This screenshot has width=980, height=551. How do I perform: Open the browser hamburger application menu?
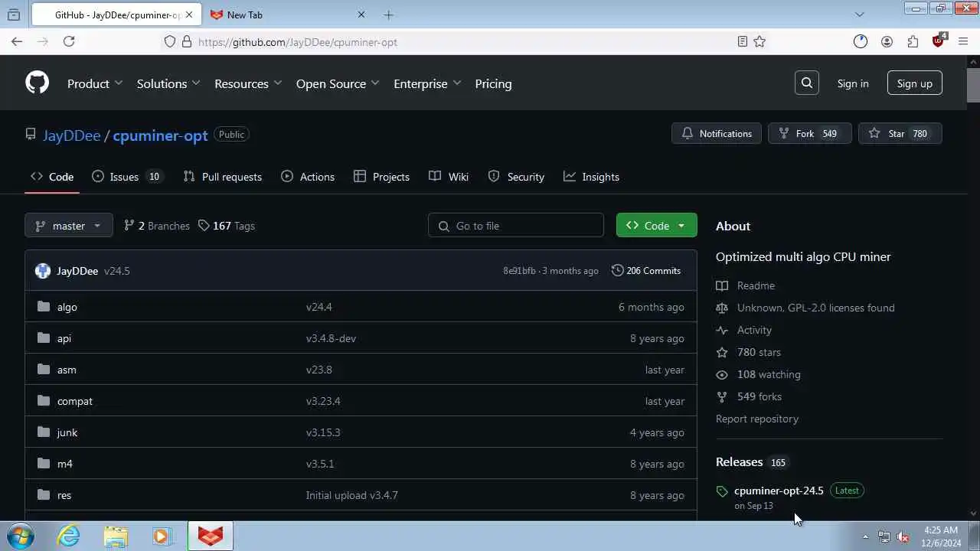coord(963,41)
